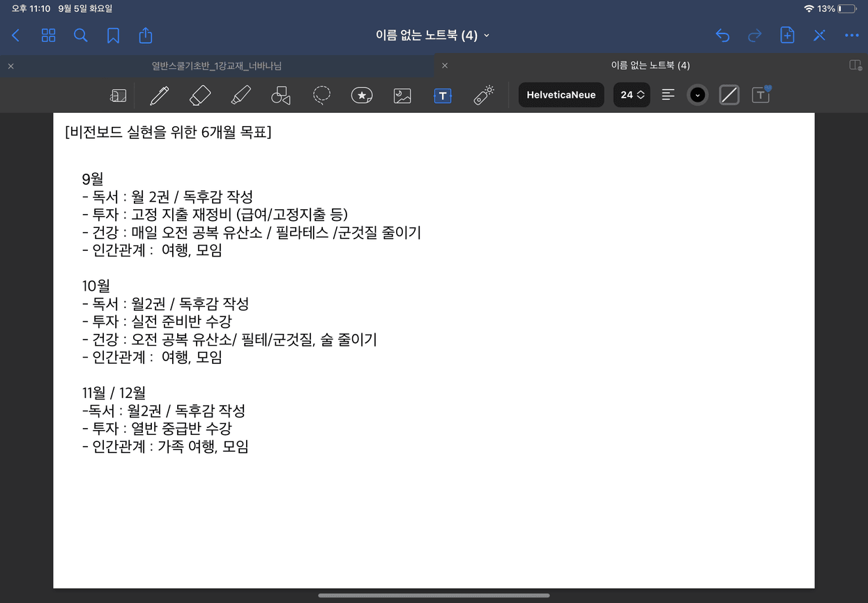Click line 투자 : 열반 중급반 수강
The height and width of the screenshot is (603, 868).
click(157, 429)
